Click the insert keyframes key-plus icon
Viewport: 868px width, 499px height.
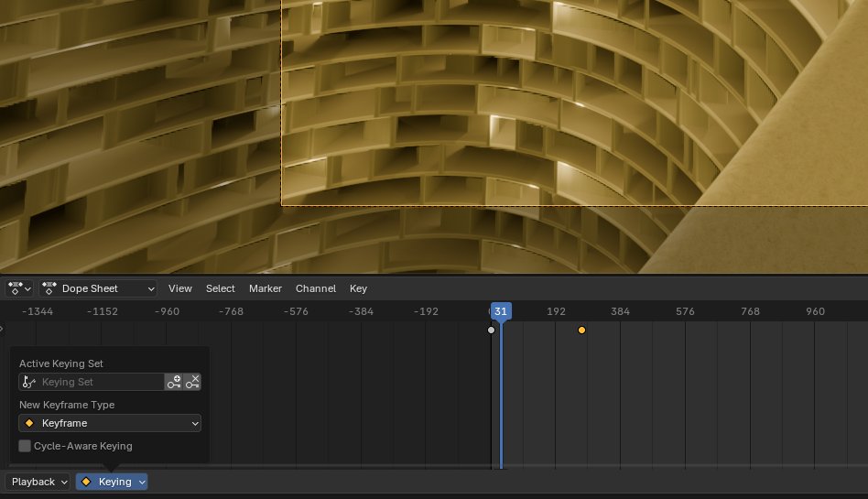pos(174,382)
